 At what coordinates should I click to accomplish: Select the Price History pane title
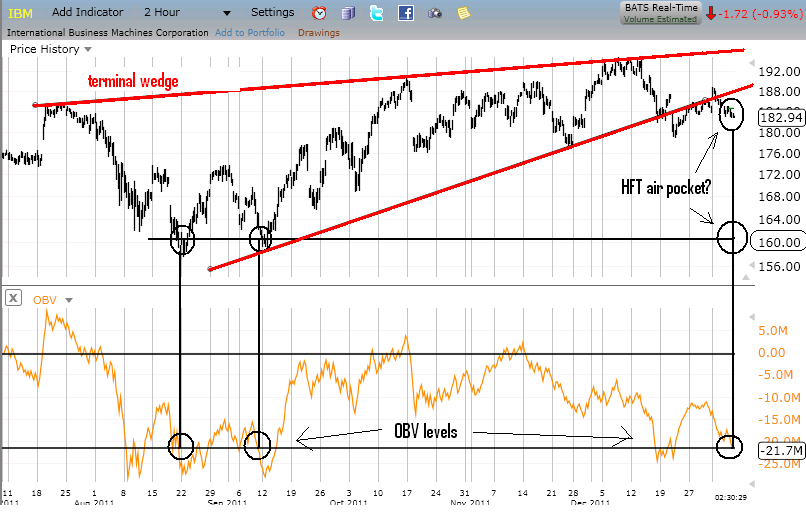tap(45, 49)
